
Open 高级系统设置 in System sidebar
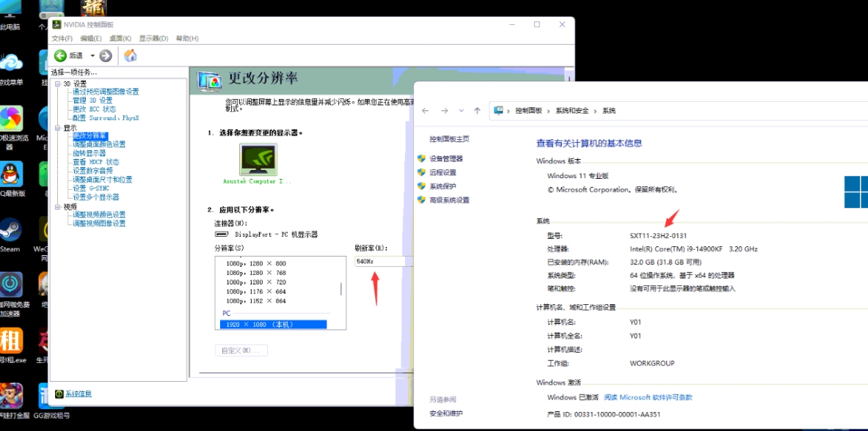click(450, 200)
